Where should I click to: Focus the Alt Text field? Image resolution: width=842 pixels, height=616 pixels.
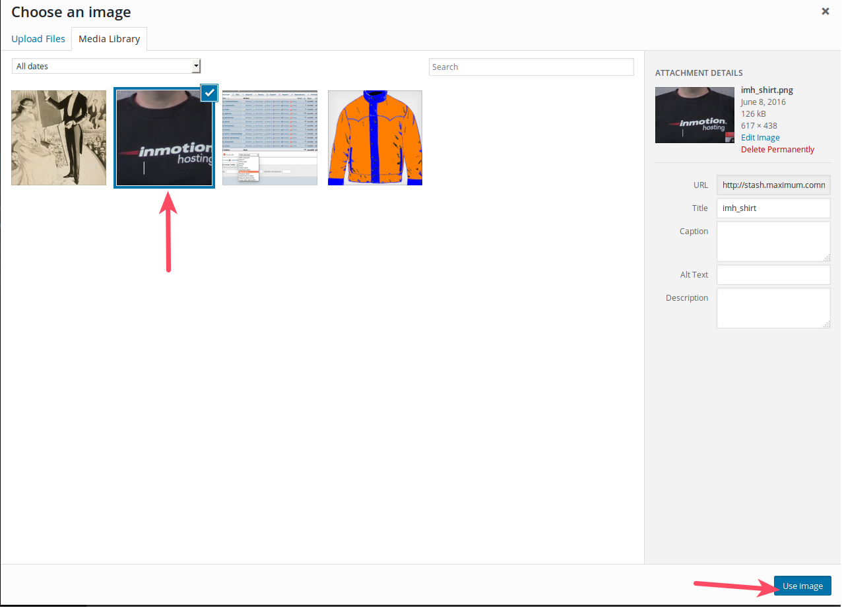click(773, 274)
